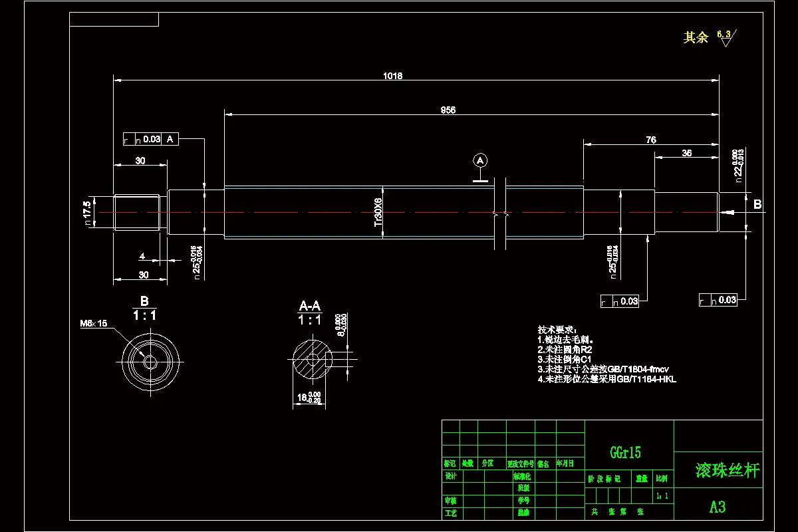This screenshot has height=532, width=798.
Task: Click the 审核 row label
Action: 451,500
